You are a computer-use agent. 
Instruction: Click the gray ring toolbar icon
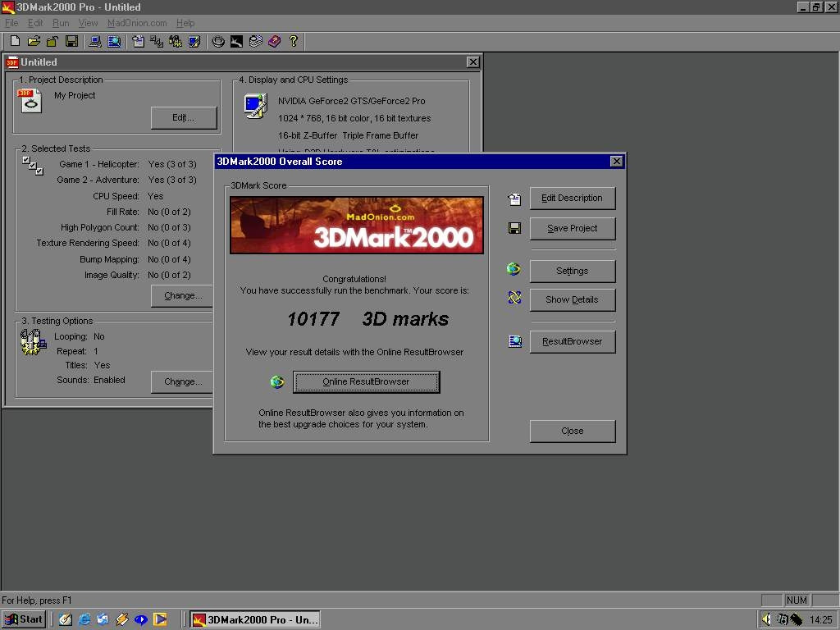click(218, 41)
